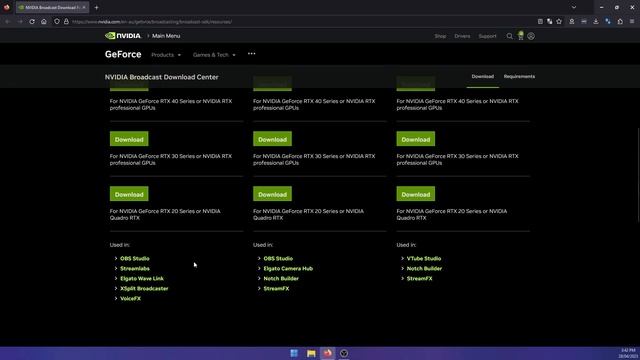The image size is (640, 360).
Task: Download third column RTX 30 Series package
Action: [x=416, y=139]
